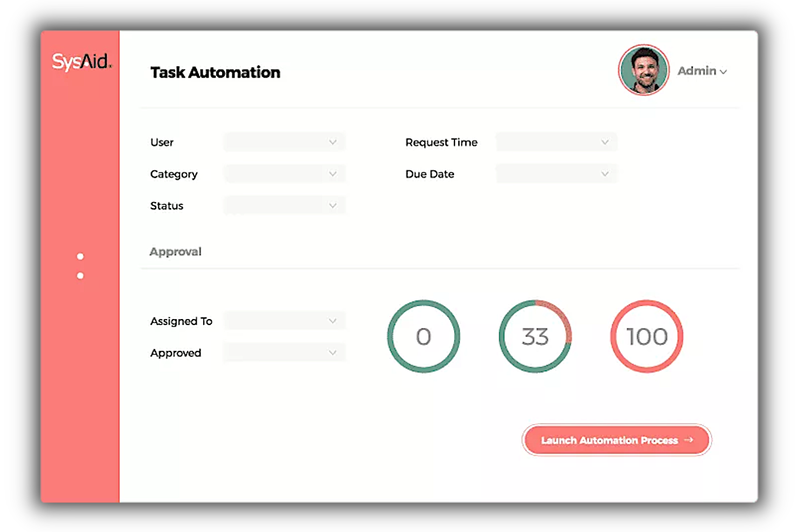Click the Admin profile avatar
Viewport: 798px width, 532px height.
pos(643,70)
